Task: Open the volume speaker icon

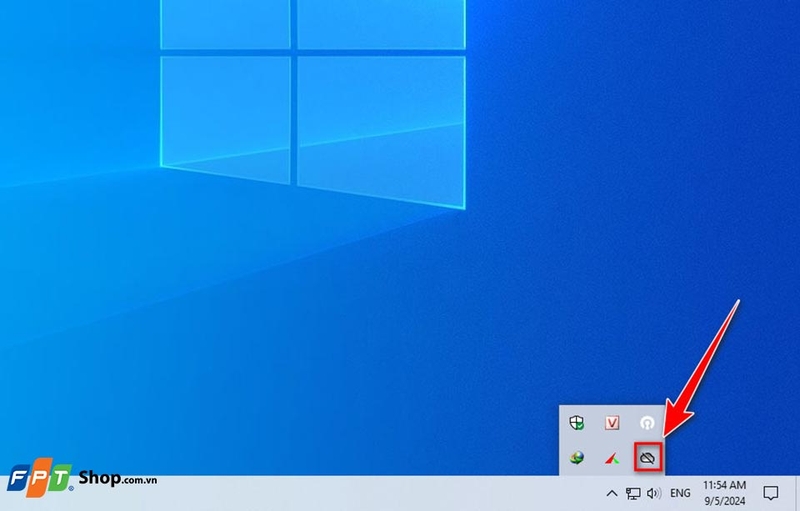Action: pos(654,493)
